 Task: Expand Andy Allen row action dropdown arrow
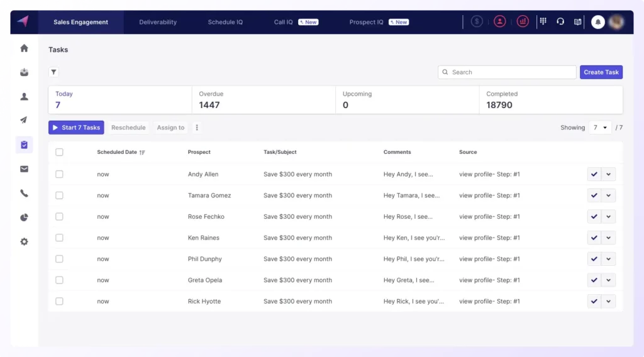pyautogui.click(x=608, y=174)
